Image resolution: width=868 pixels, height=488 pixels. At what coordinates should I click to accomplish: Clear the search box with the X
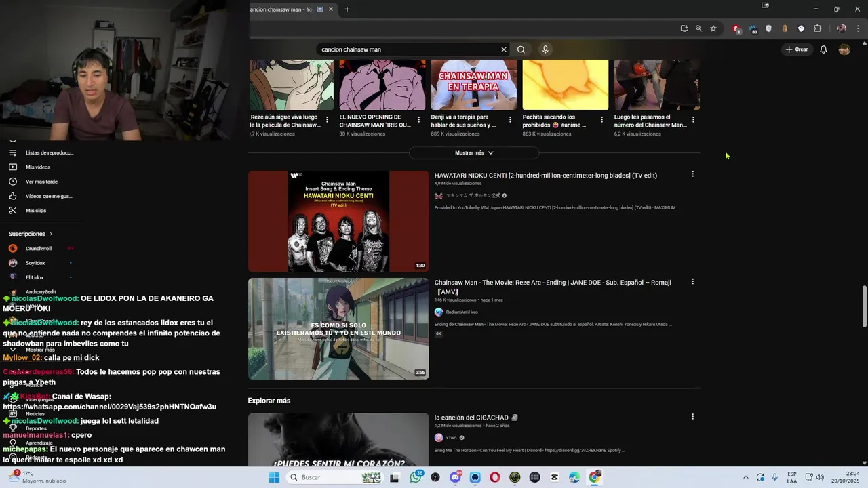tap(504, 49)
